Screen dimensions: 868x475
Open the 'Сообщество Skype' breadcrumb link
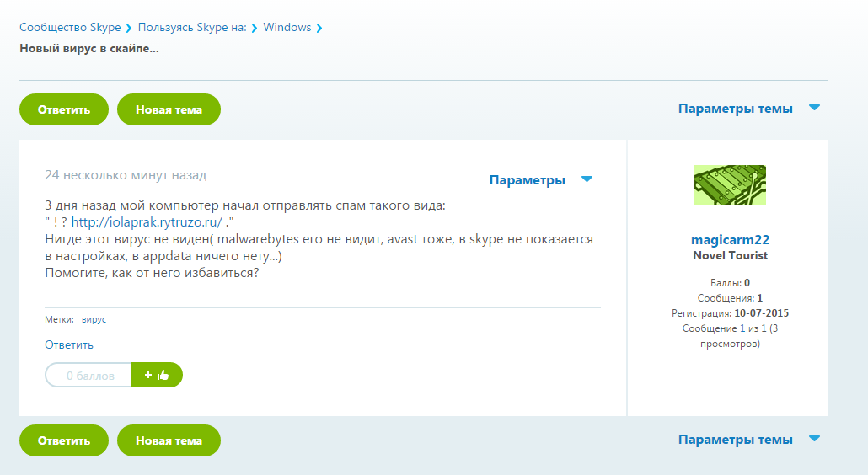pyautogui.click(x=70, y=28)
